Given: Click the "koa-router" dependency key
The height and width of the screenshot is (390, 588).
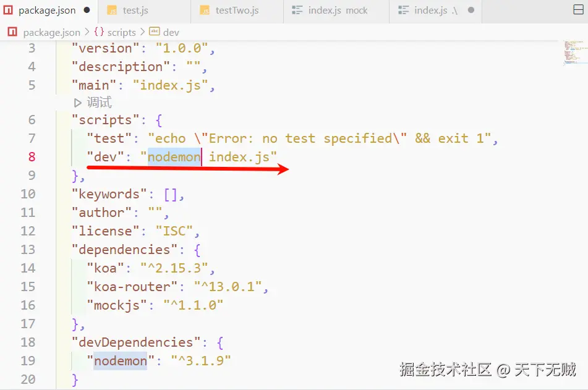Looking at the screenshot, I should point(132,287).
